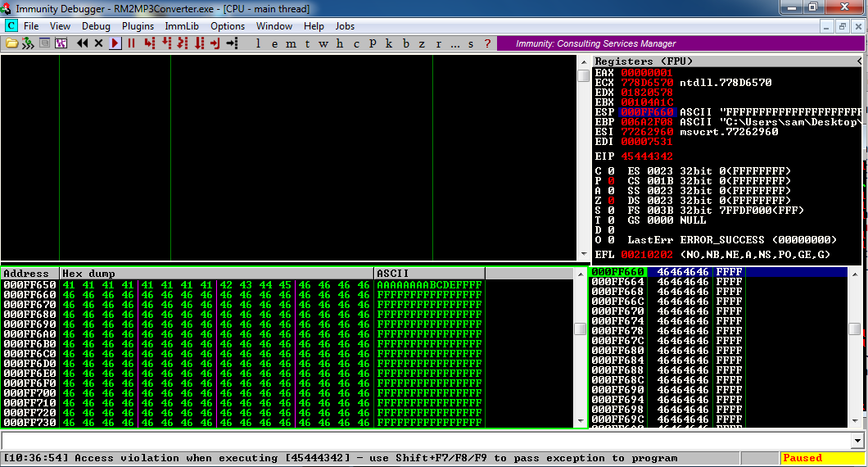Pause execution with the pause icon
Image resolution: width=868 pixels, height=467 pixels.
click(132, 43)
